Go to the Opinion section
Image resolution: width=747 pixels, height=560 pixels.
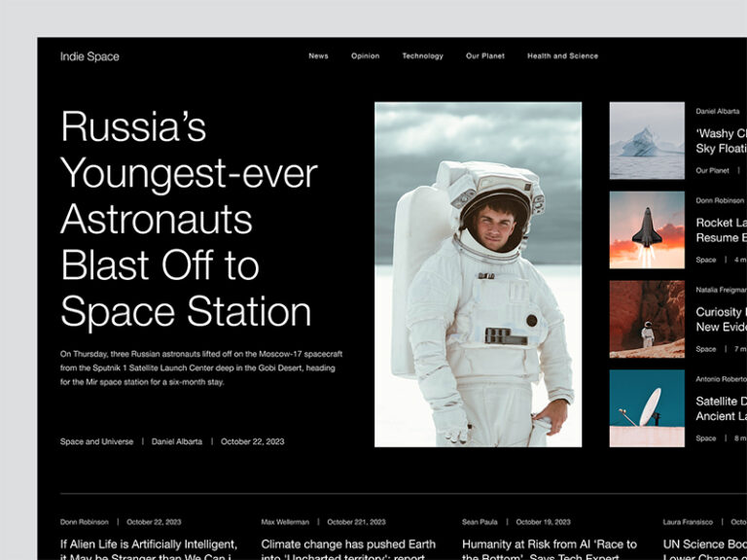[365, 56]
